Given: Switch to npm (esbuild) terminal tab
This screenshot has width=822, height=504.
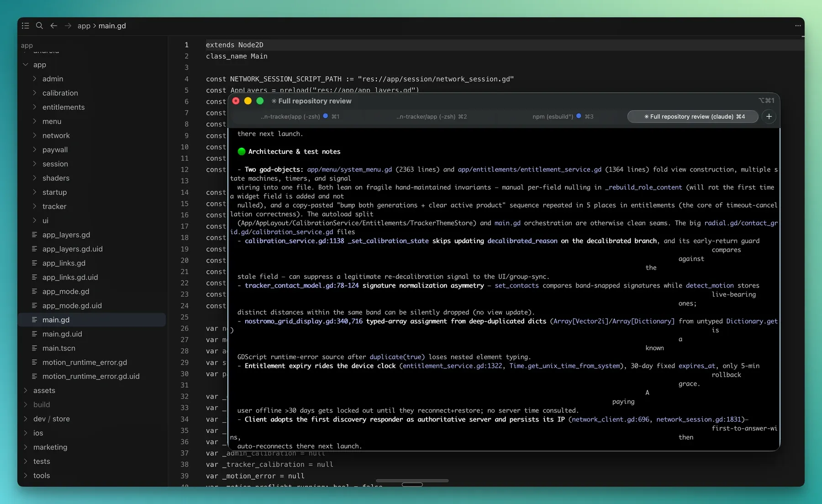Looking at the screenshot, I should (563, 116).
